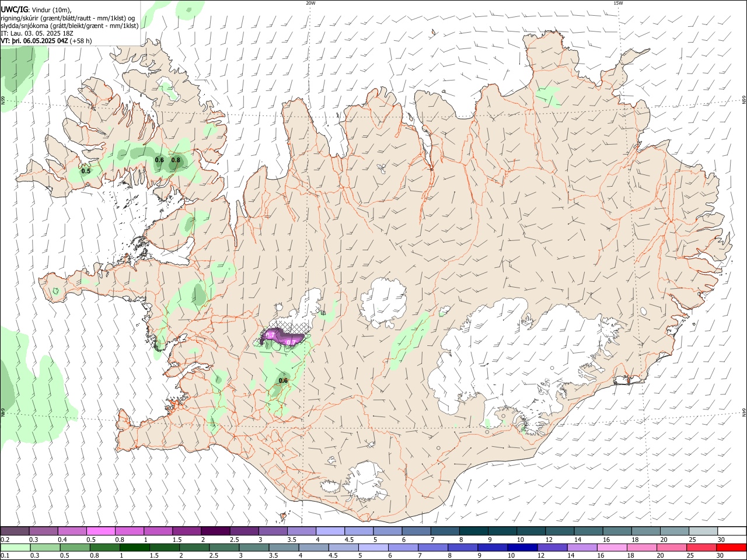Click the bright red 30 rain legend swatch
747x560 pixels.
(x=731, y=547)
